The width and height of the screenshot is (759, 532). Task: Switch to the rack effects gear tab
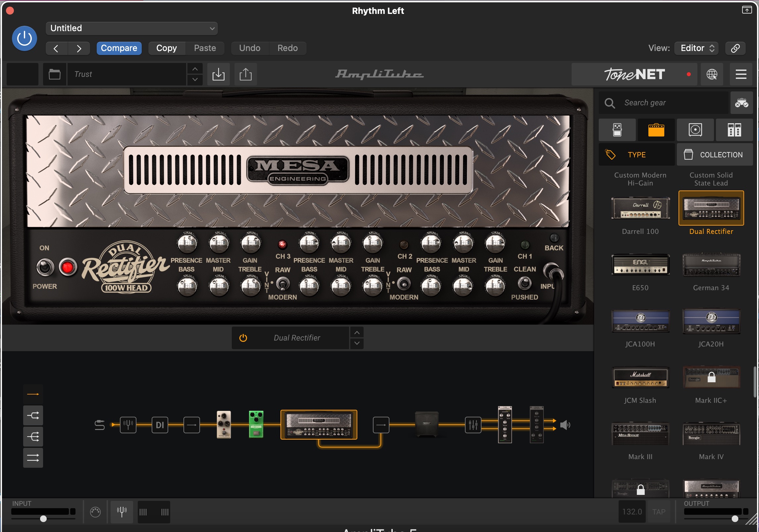734,130
